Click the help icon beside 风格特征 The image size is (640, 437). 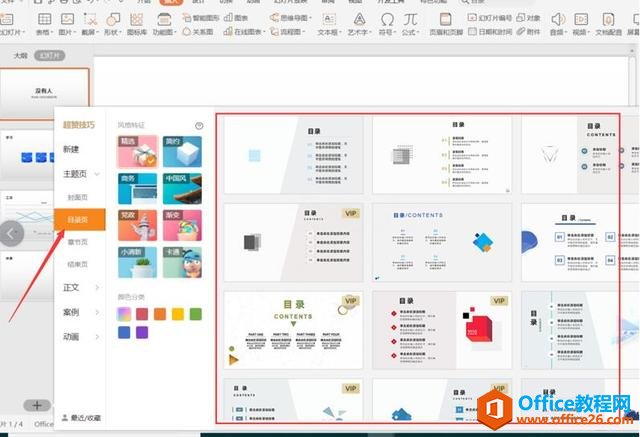point(199,125)
